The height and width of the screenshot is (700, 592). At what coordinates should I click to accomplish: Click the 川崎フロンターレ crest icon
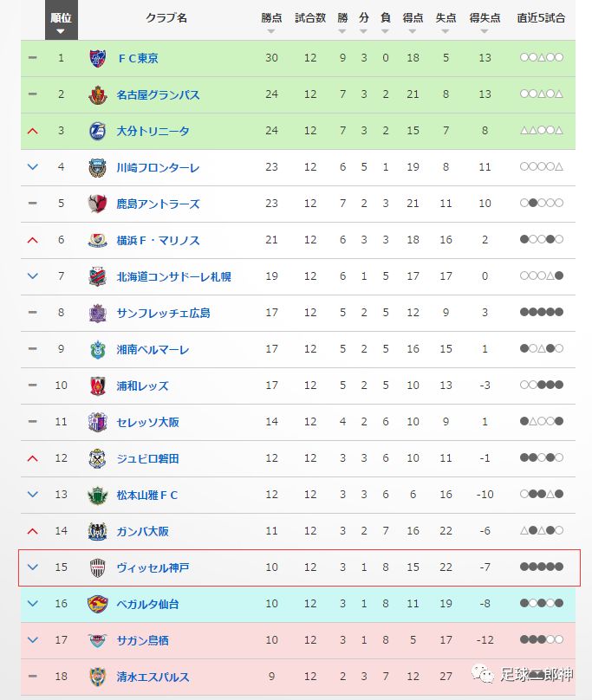point(97,168)
